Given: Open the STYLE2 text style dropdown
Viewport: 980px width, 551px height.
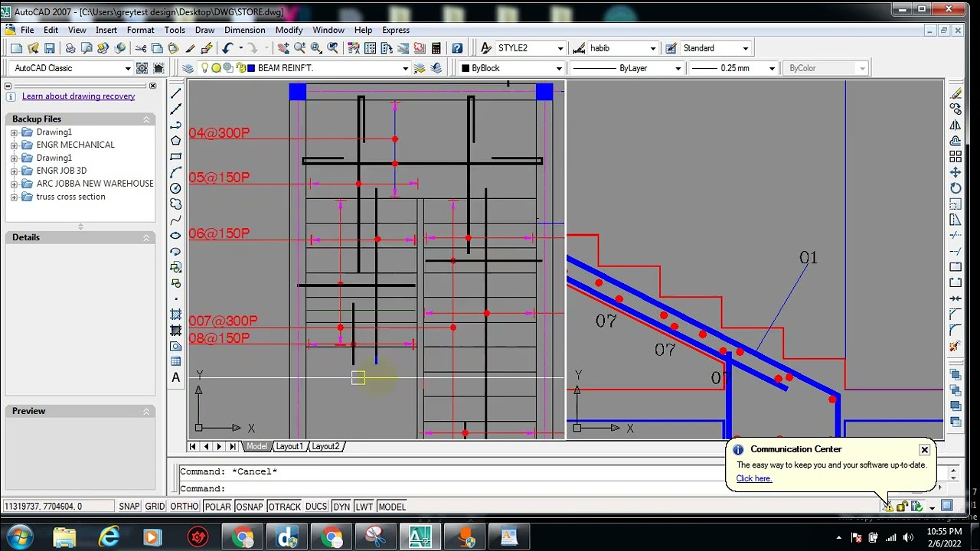Looking at the screenshot, I should point(560,48).
